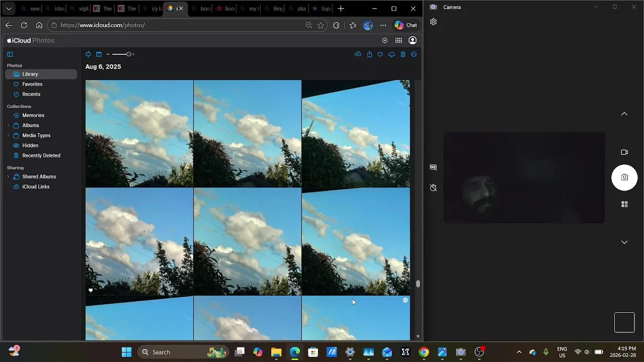Viewport: 644px width, 362px height.
Task: Open Windows Start menu
Action: (x=126, y=352)
